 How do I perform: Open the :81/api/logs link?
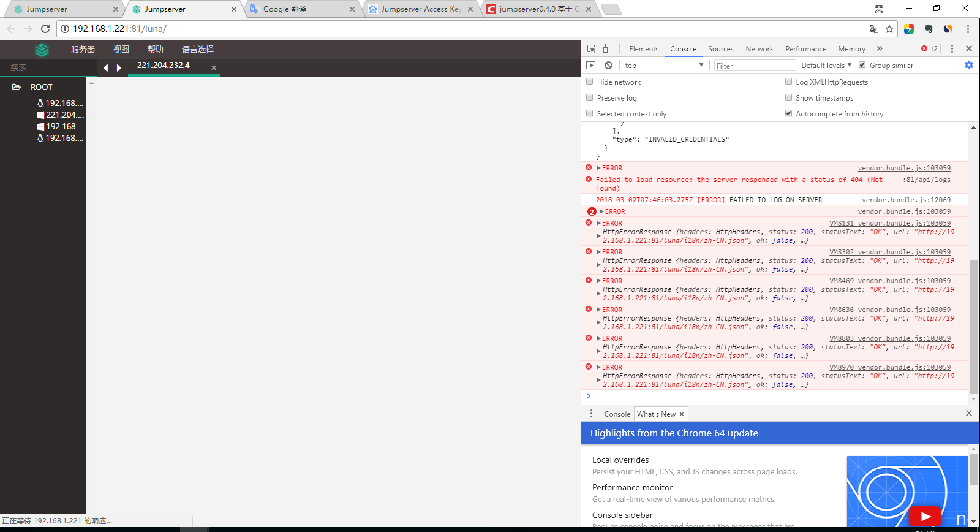coord(926,180)
